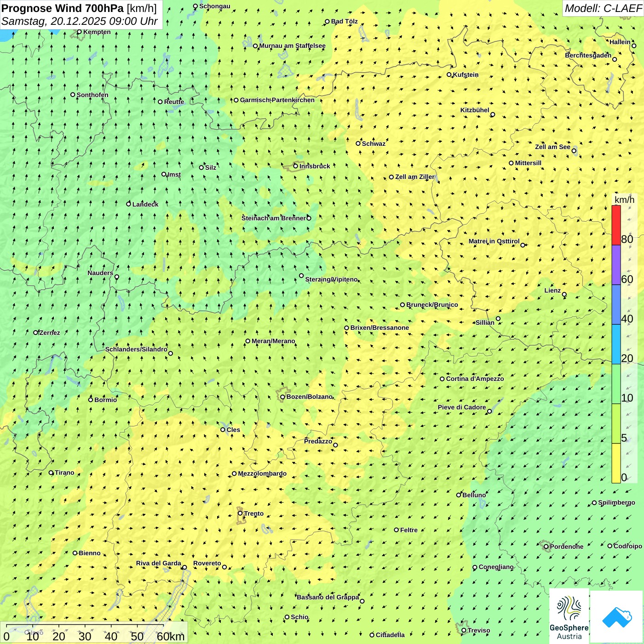
Task: Click the Feltre label
Action: (409, 530)
